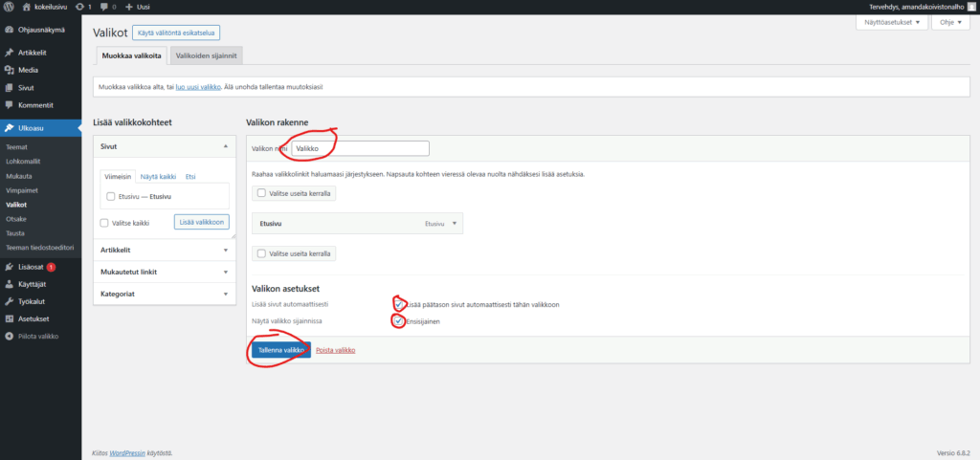The height and width of the screenshot is (460, 980).
Task: Open Tausta submenu item
Action: pyautogui.click(x=15, y=233)
